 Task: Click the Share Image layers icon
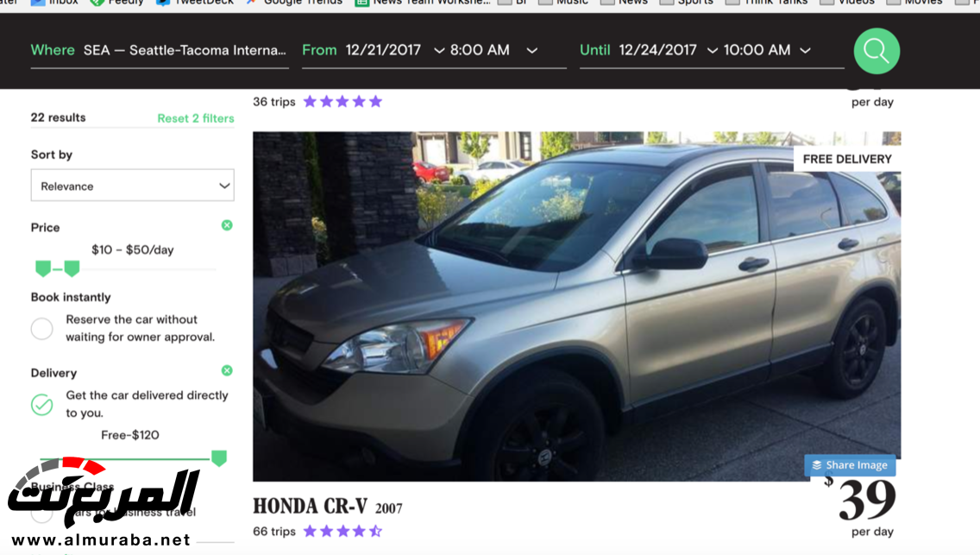(816, 465)
